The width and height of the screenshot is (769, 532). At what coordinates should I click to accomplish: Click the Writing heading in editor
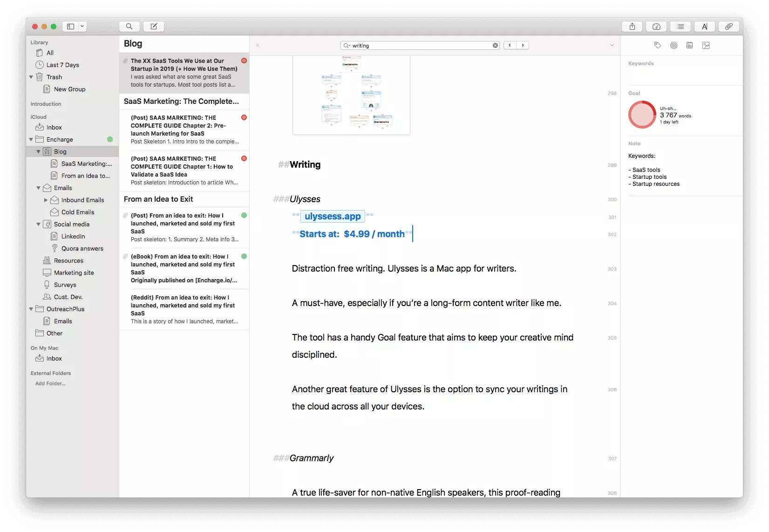pos(305,164)
